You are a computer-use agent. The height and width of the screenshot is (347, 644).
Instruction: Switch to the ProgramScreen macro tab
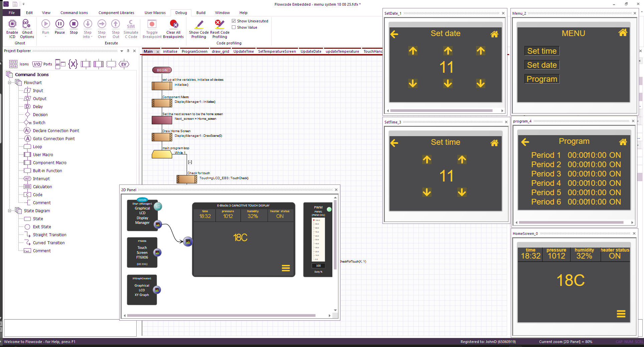[194, 51]
